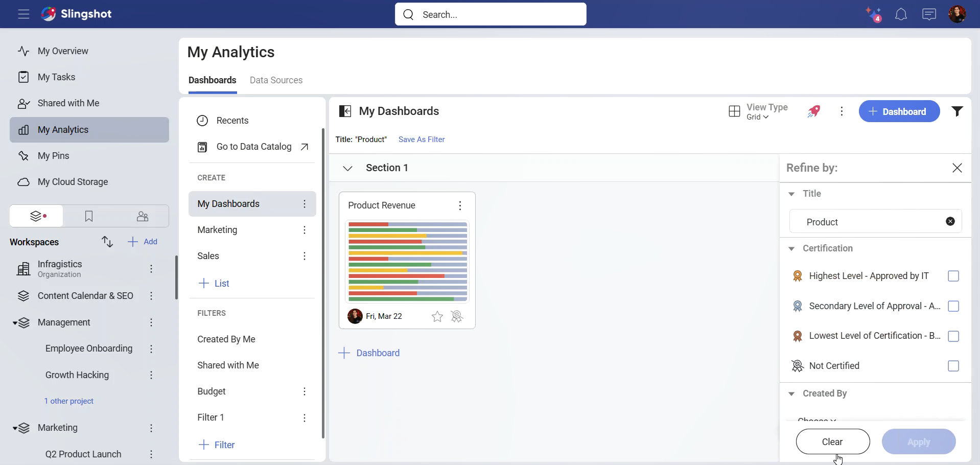Switch to the bookmarks tab icon

pos(89,216)
